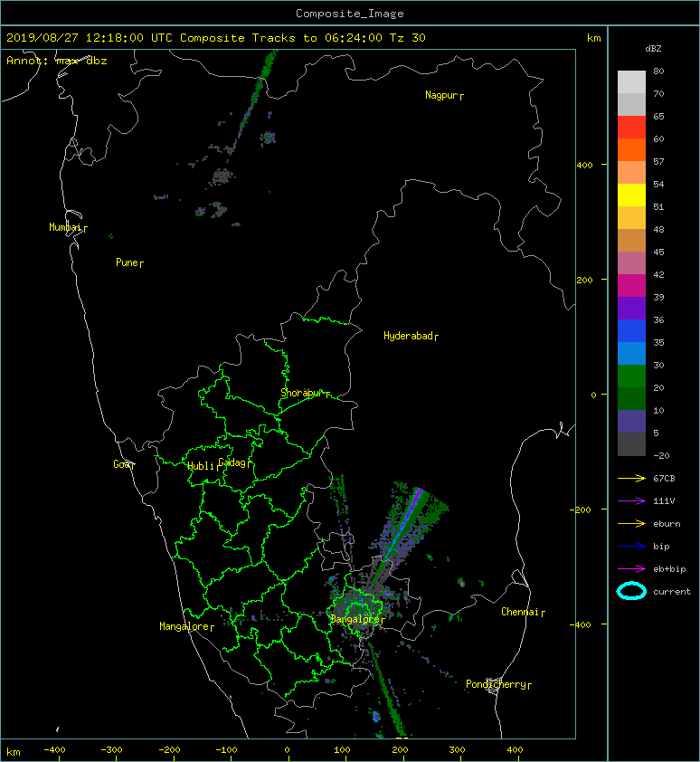Pick the blue 35 dBZ color swatch

631,331
